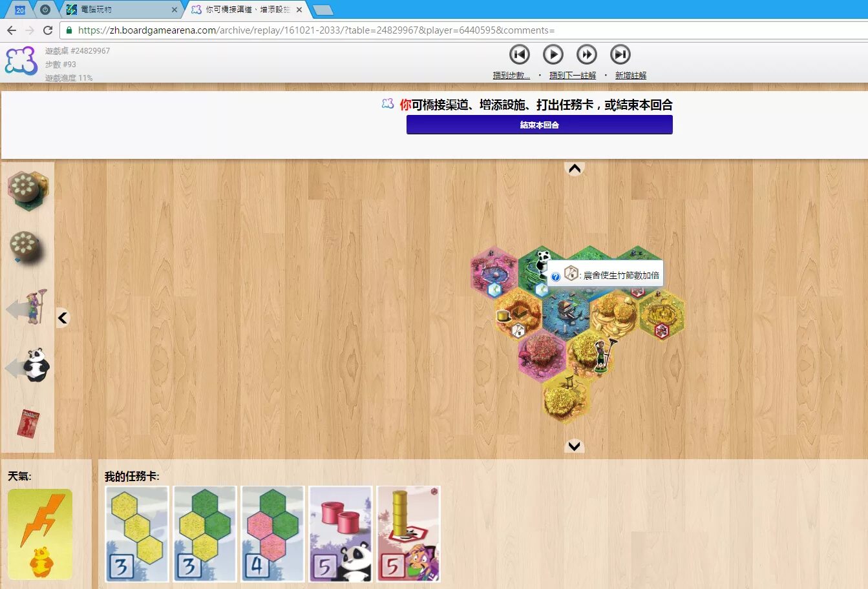Click the fertilizer icon inside the tooltip
Viewport: 868px width, 589px height.
(571, 274)
